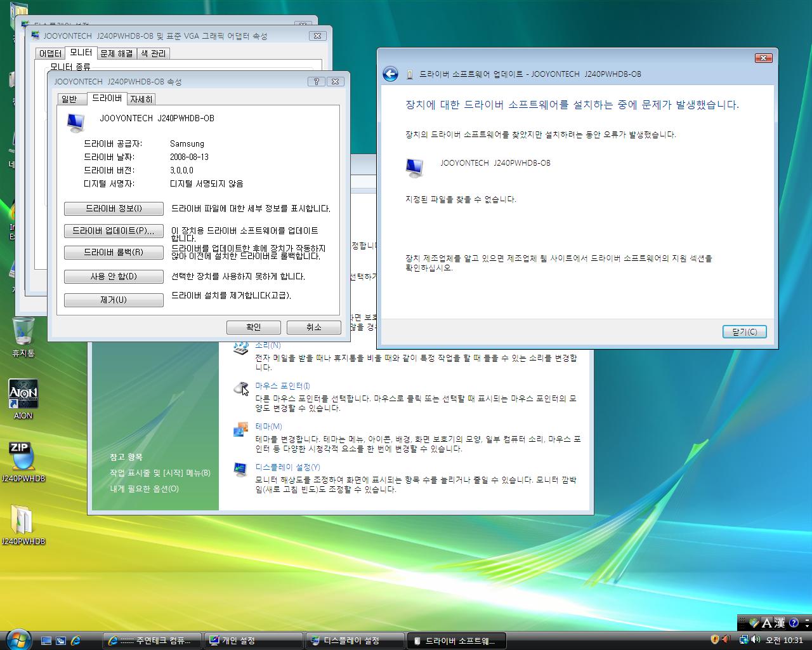Click the 드라이버 정보(I) button
Screen dimensions: 812x650
(114, 209)
